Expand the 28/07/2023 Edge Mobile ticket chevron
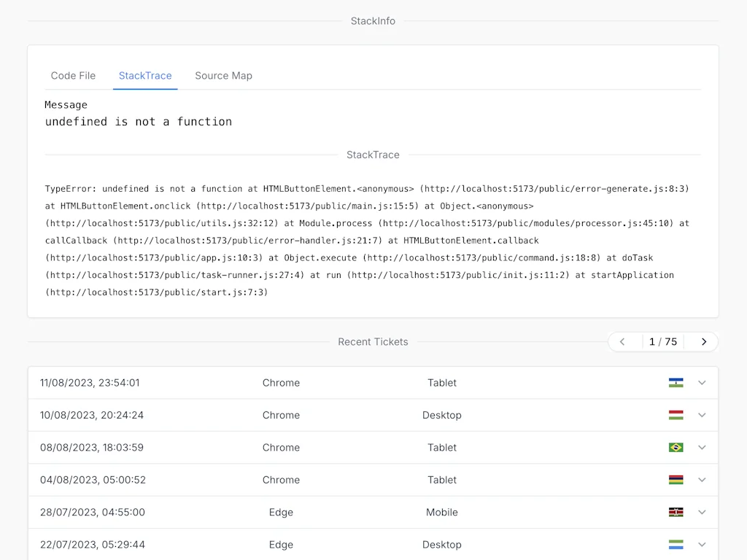 point(702,512)
